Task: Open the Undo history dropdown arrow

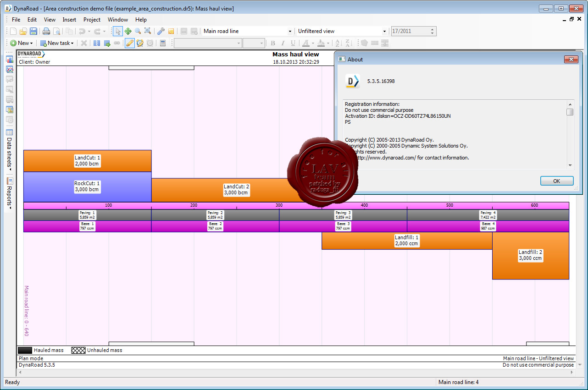Action: pos(89,31)
